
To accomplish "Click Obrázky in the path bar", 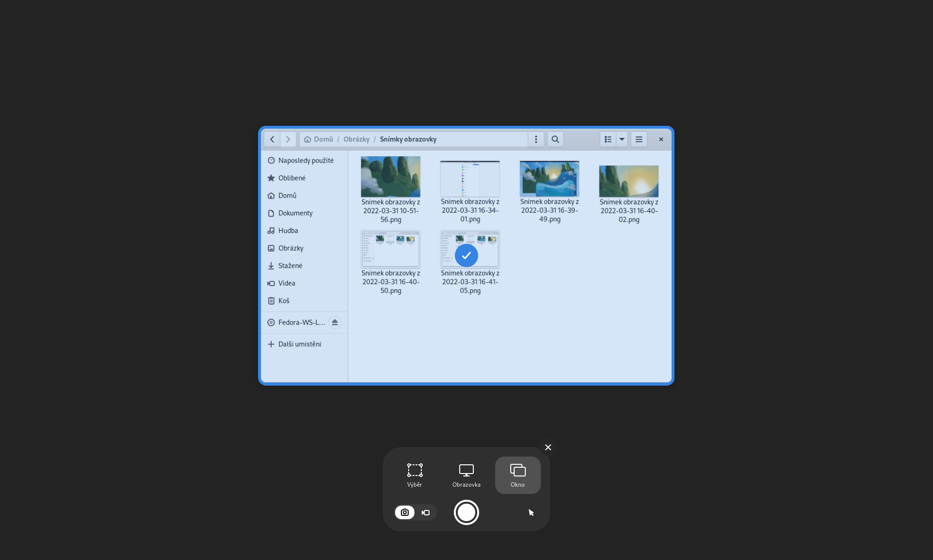I will tap(356, 139).
